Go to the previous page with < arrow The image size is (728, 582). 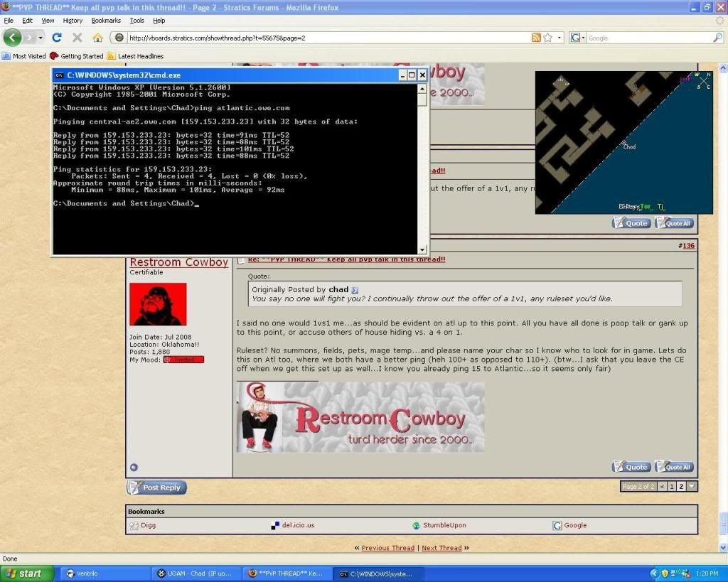tap(662, 486)
